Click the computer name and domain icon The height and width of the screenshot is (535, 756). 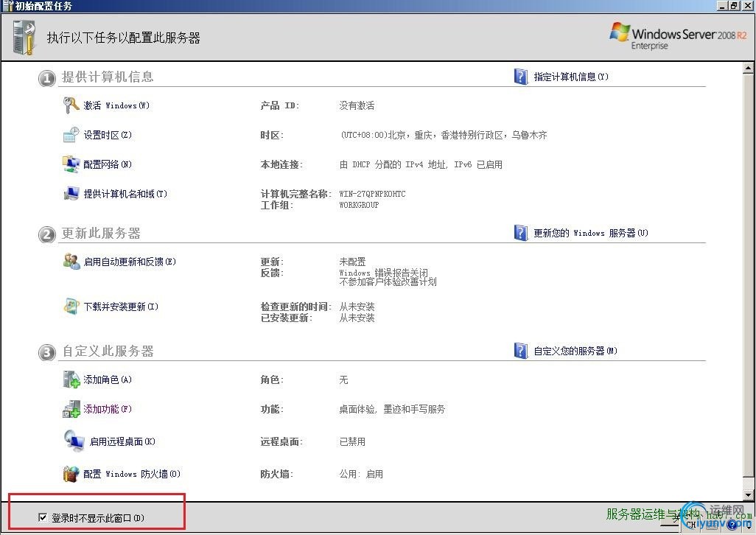click(x=71, y=193)
